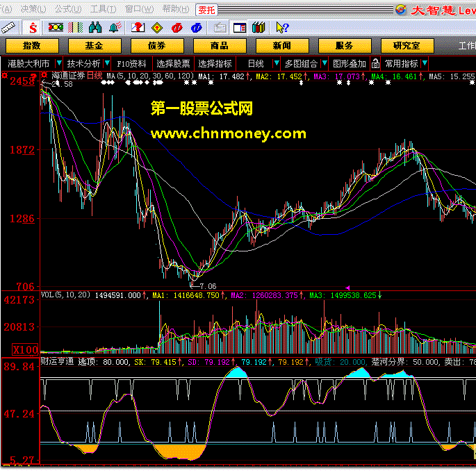476x471 pixels.
Task: Click the 逃顶: 80.000 value
Action: click(104, 362)
